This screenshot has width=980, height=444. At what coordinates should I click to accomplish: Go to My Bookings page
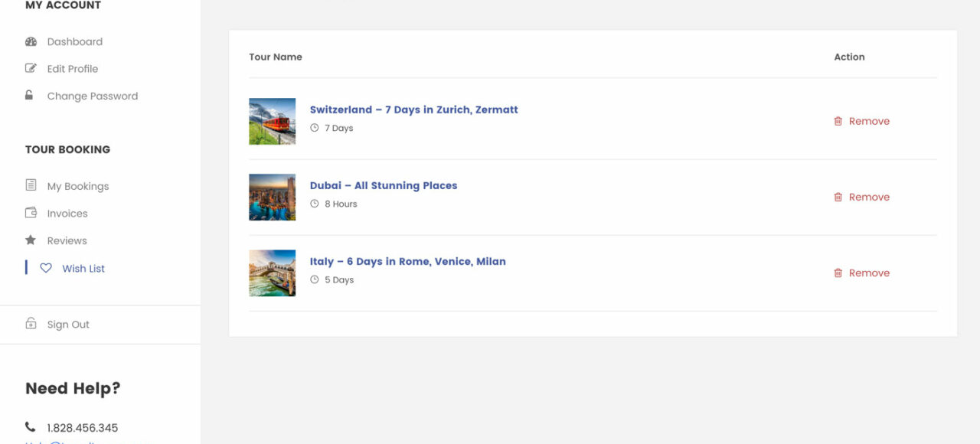(77, 186)
